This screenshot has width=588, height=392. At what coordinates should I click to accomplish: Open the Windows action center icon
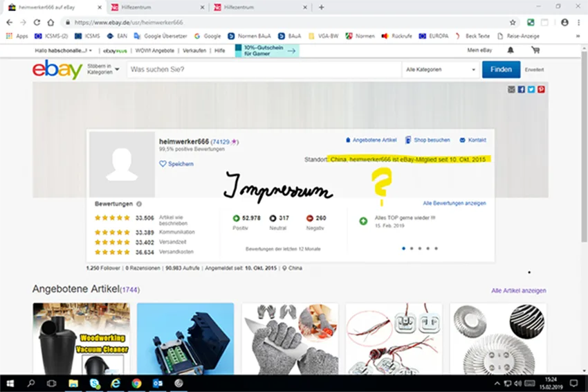tap(573, 384)
